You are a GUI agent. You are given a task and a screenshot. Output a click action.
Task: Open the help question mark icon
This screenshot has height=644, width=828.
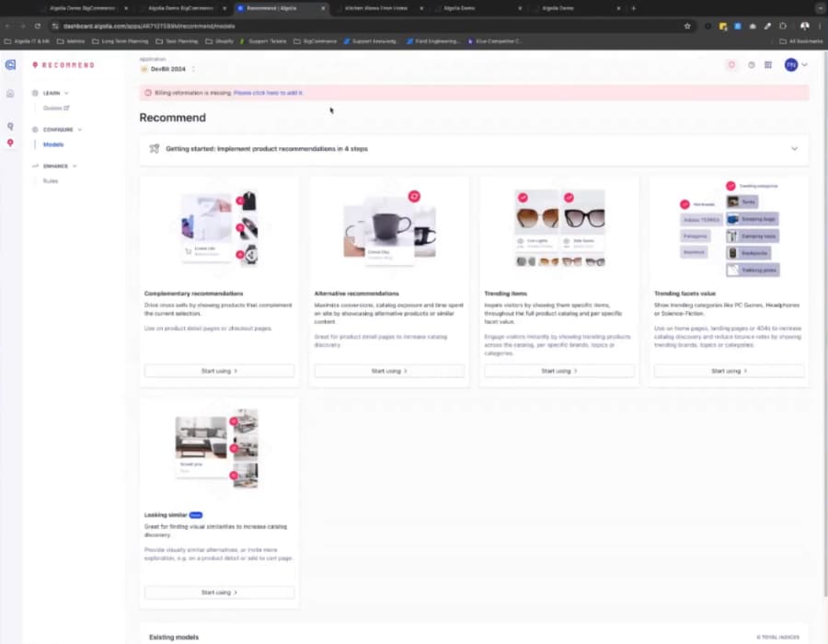[752, 65]
